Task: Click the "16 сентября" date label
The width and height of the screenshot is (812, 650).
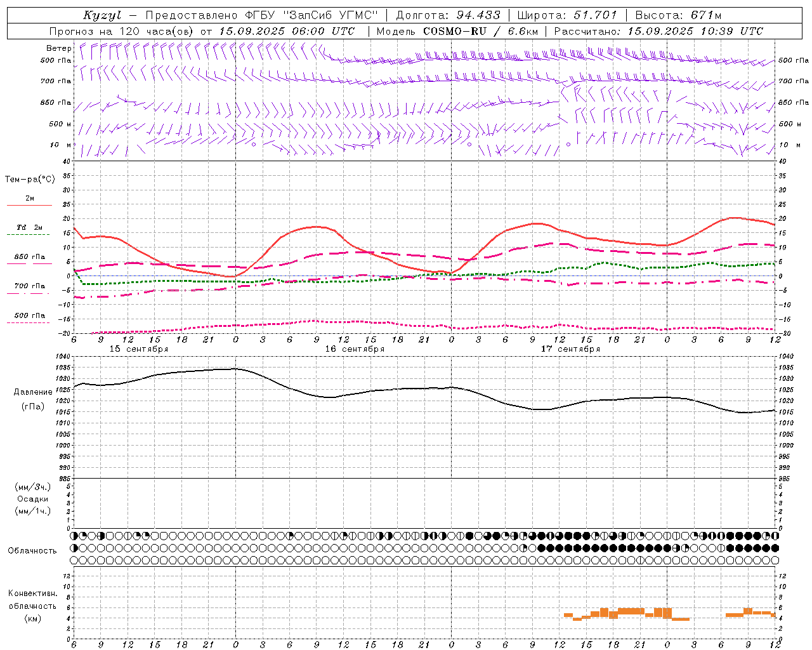Action: tap(355, 349)
